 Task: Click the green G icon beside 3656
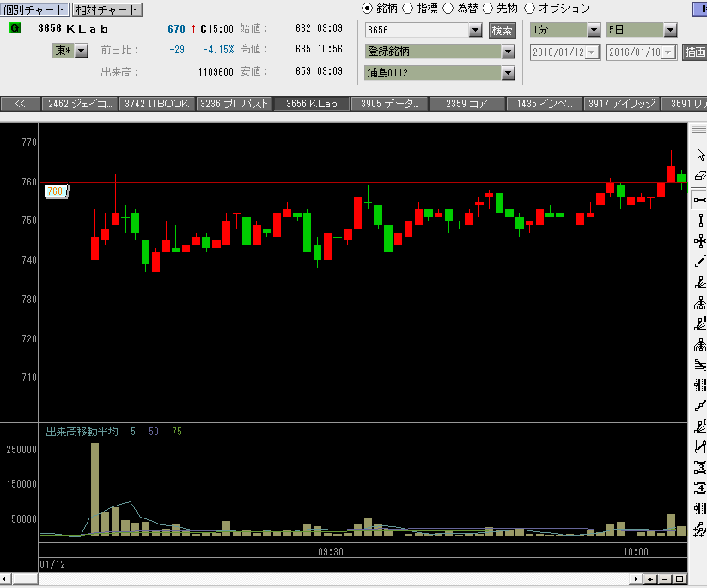[x=15, y=28]
